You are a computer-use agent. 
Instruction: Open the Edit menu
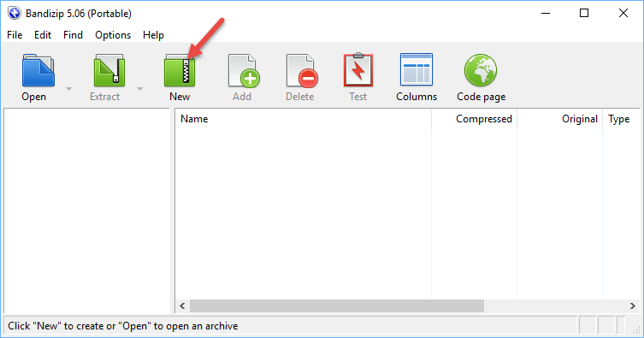(x=43, y=35)
